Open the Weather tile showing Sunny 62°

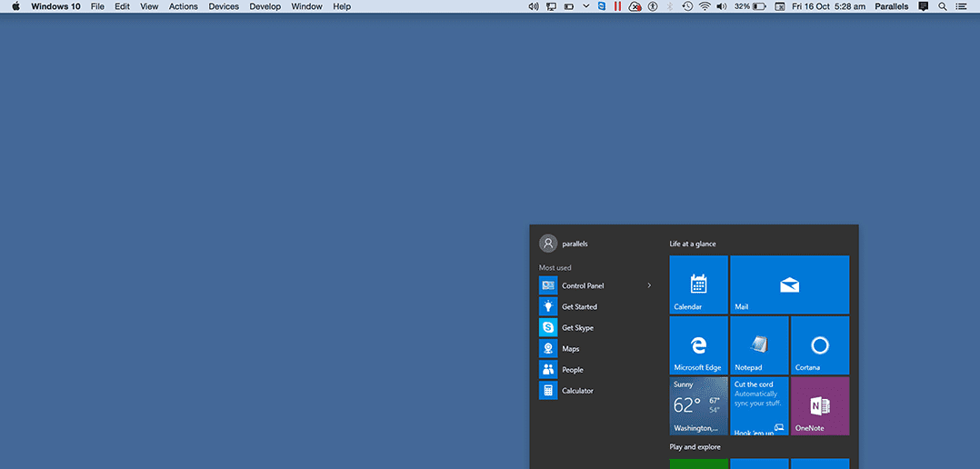point(699,405)
